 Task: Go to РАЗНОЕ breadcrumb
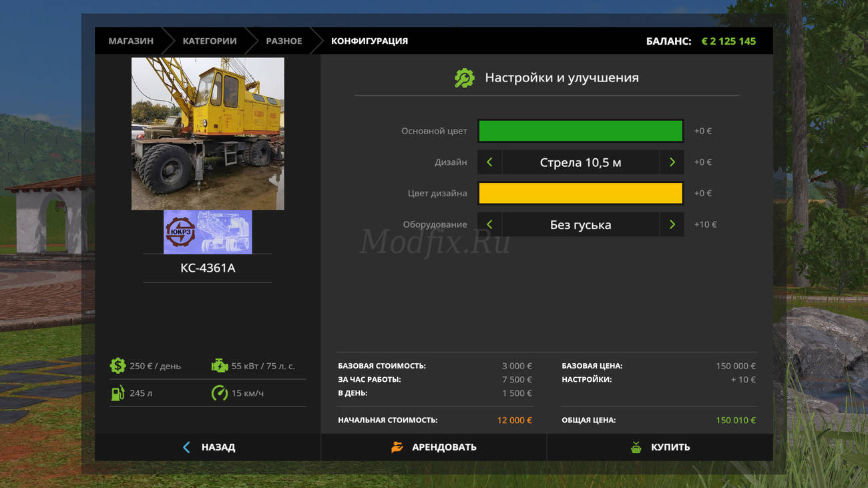[284, 41]
